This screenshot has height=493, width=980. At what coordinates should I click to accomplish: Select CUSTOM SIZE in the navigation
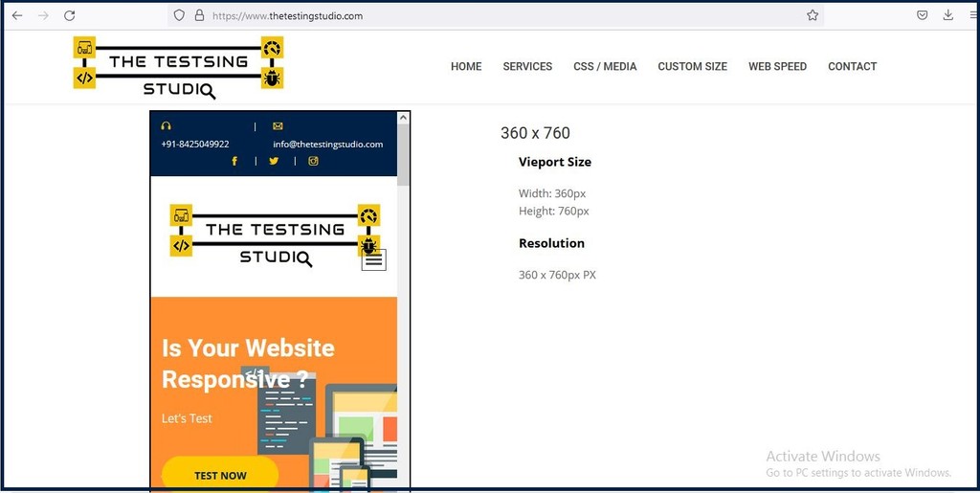tap(692, 67)
